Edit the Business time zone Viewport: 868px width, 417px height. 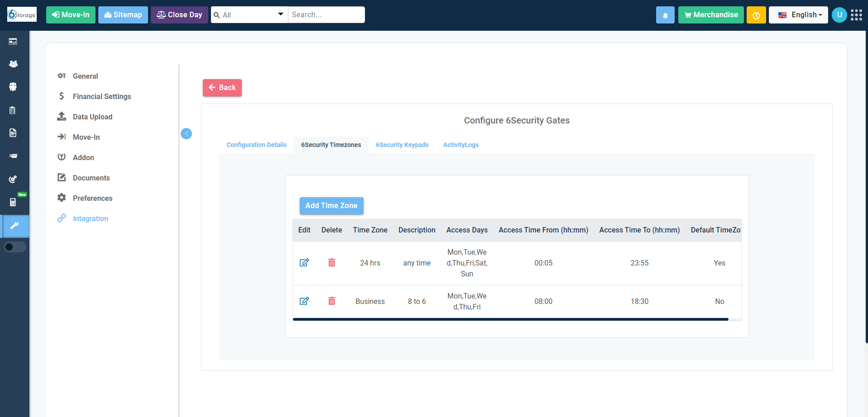pyautogui.click(x=304, y=301)
